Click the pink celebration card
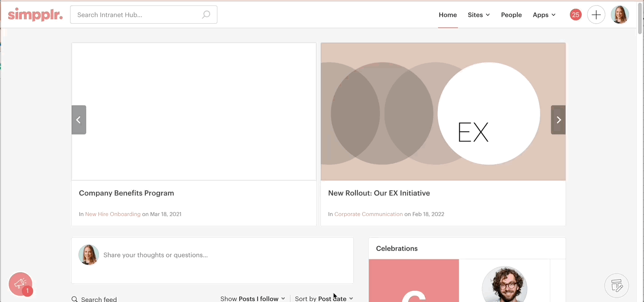Screen dimensions: 644x302 [x=414, y=281]
